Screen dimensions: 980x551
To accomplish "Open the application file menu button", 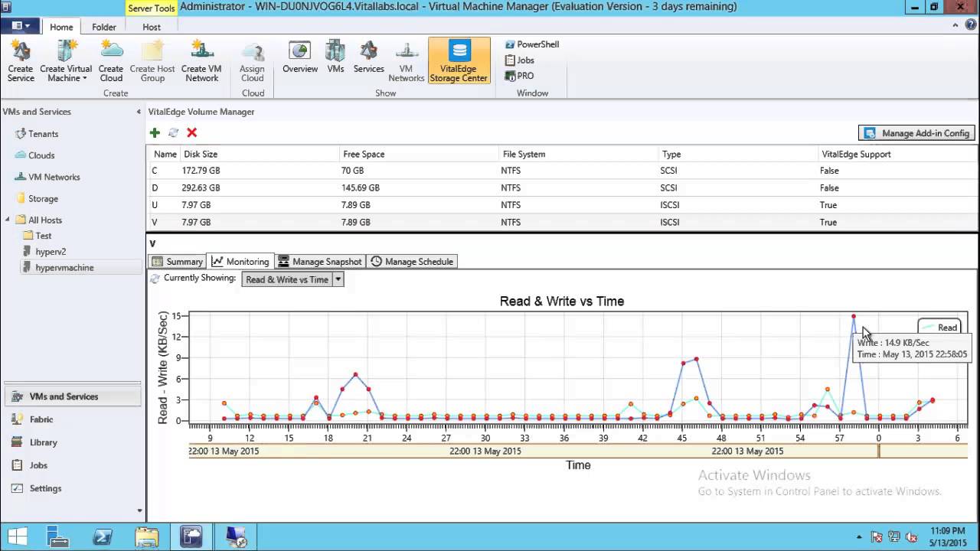I will pyautogui.click(x=21, y=26).
